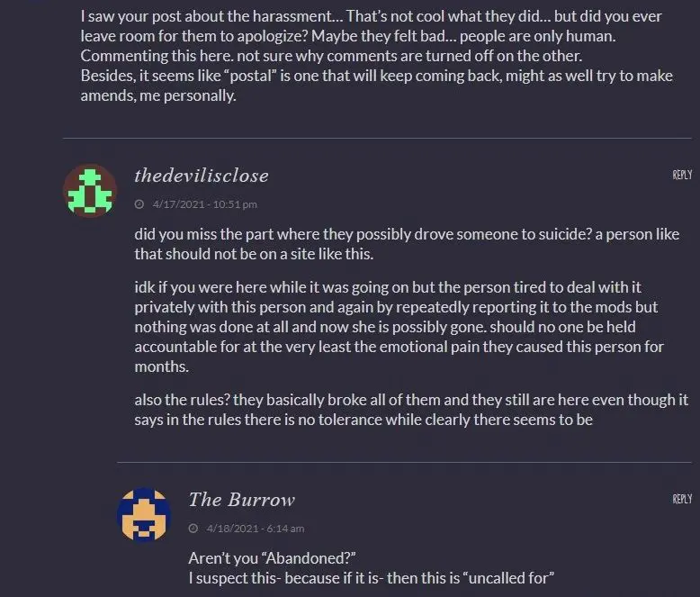Screen dimensions: 700x597
Task: Click clock icon beside 4/18/2021 timestamp
Action: tap(193, 528)
